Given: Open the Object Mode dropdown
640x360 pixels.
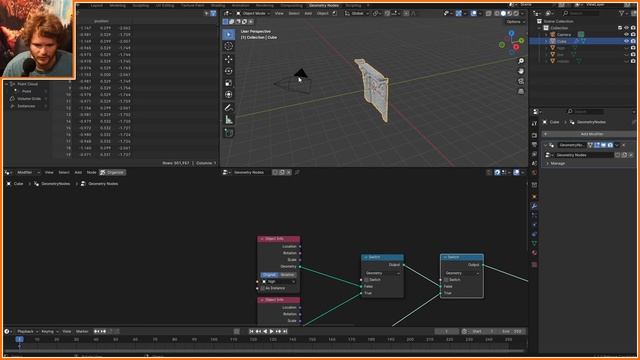Looking at the screenshot, I should click(x=253, y=13).
